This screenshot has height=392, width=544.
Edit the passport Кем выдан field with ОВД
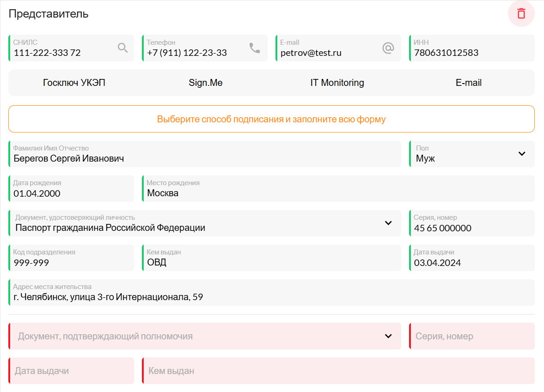(x=271, y=258)
